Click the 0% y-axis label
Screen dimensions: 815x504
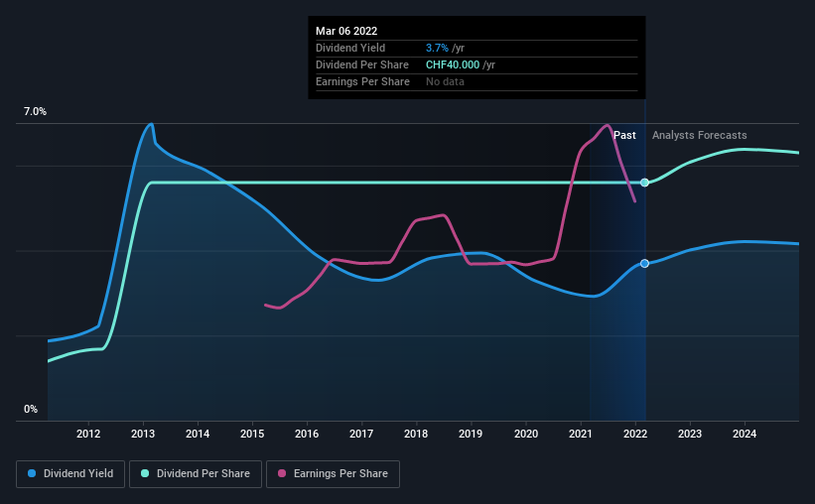[x=31, y=410]
